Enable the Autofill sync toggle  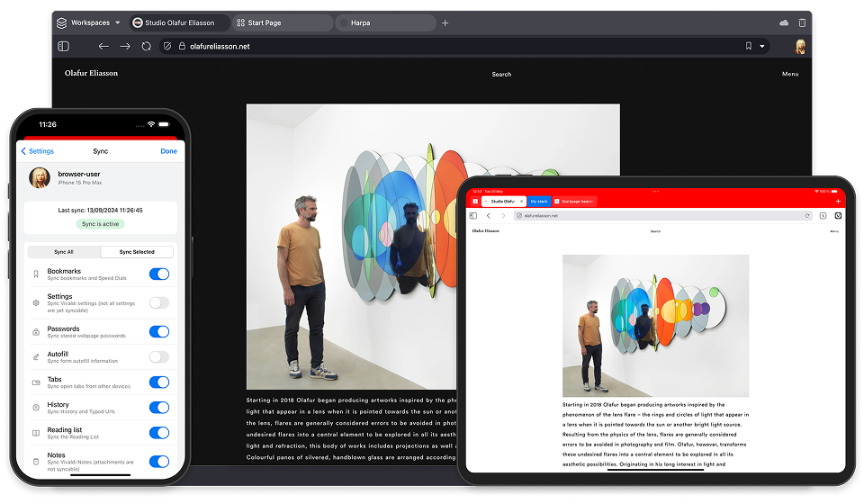click(x=158, y=356)
